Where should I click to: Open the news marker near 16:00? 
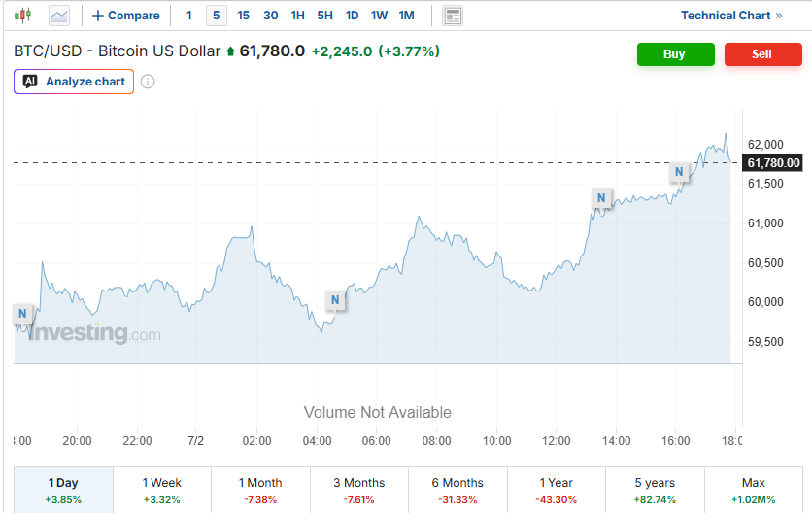pos(679,172)
